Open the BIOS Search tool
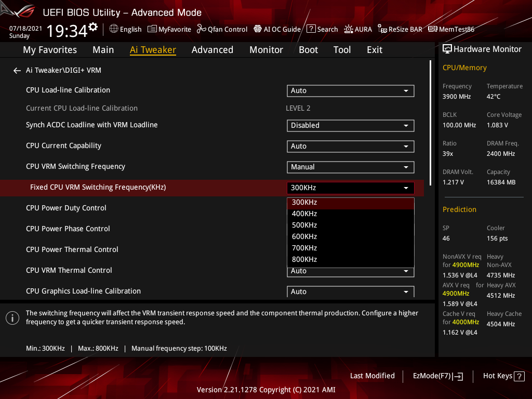This screenshot has width=532, height=399. [322, 29]
